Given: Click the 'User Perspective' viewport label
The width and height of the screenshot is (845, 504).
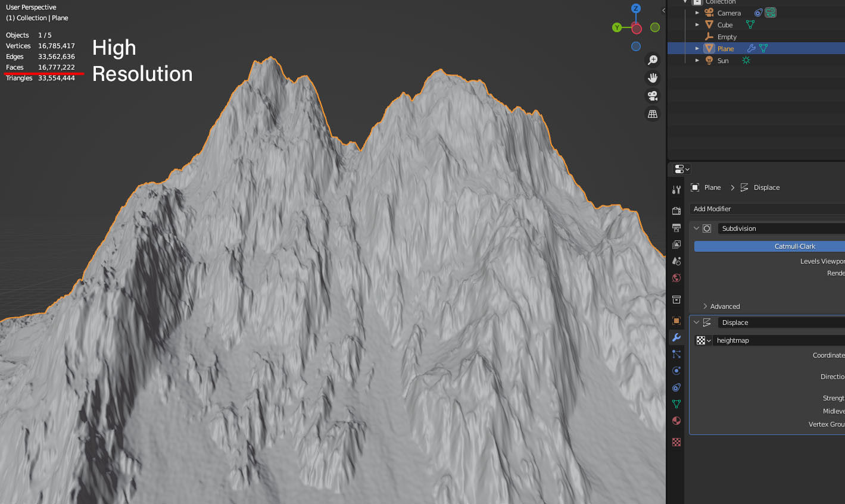Looking at the screenshot, I should pyautogui.click(x=31, y=7).
